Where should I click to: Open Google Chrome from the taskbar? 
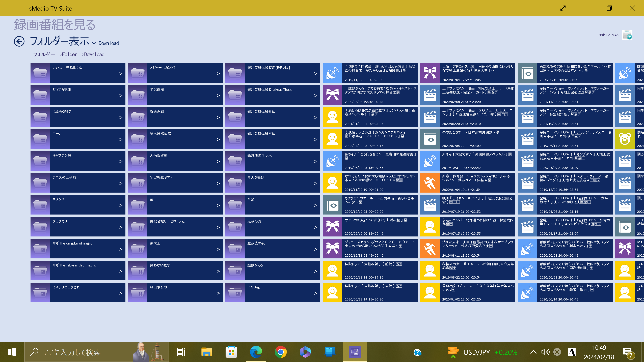pos(281,352)
